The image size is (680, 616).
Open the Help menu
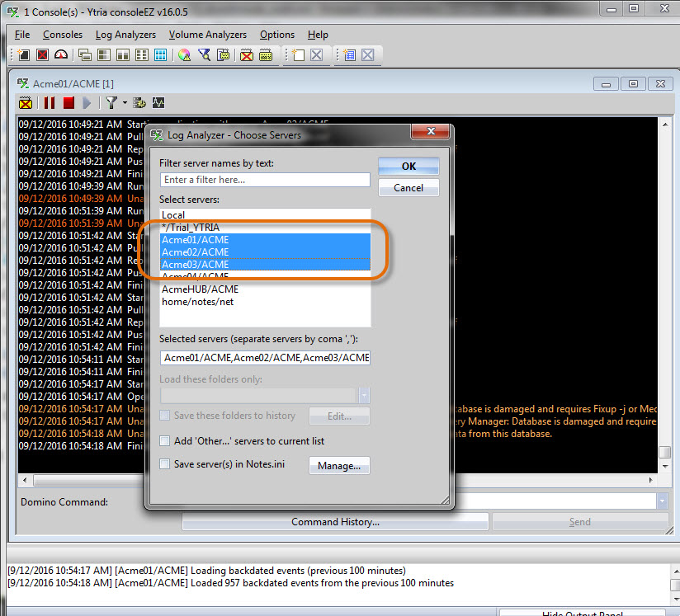click(318, 35)
